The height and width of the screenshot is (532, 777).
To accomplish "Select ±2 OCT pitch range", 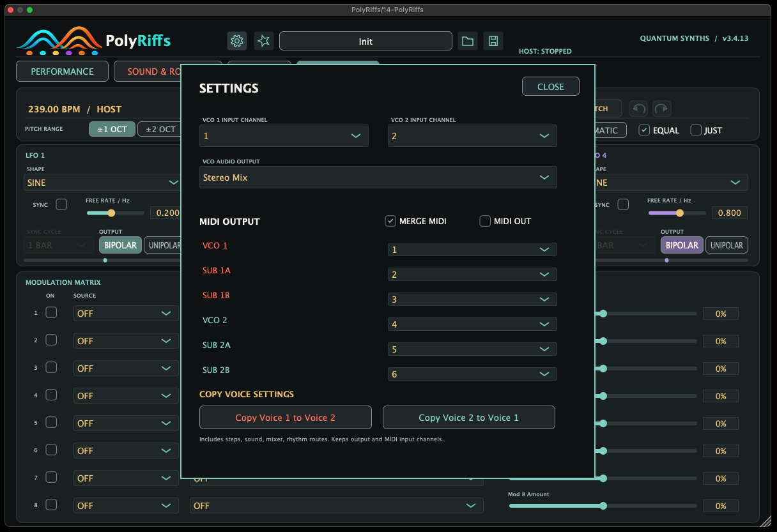I will click(x=159, y=129).
